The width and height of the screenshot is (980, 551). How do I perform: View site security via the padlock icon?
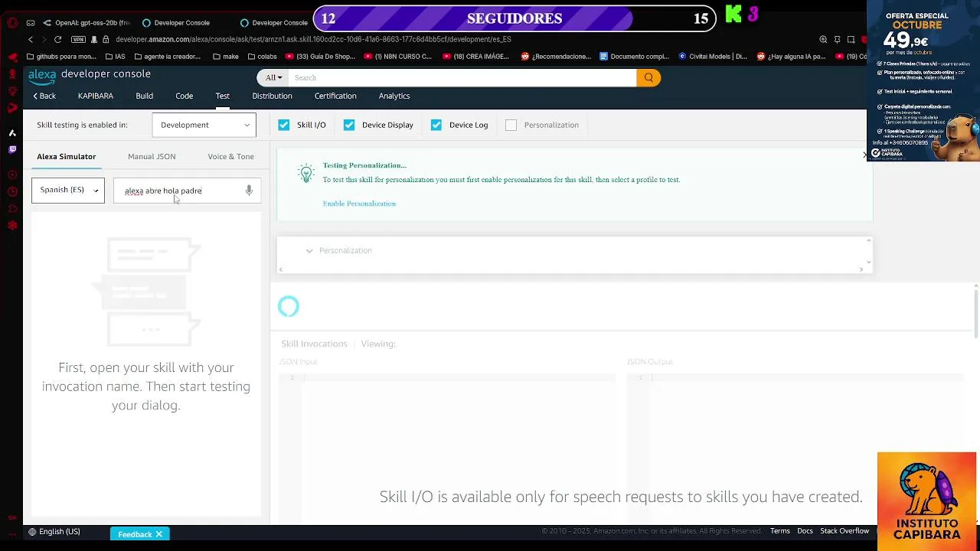(x=106, y=39)
